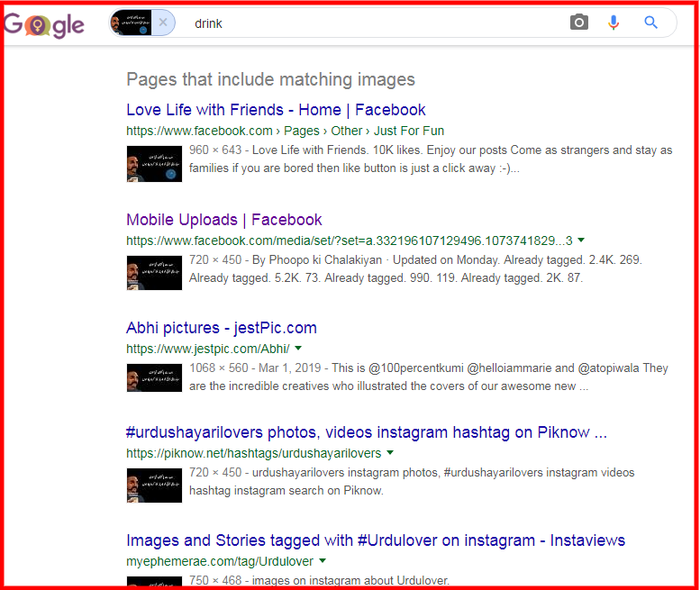The width and height of the screenshot is (700, 590).
Task: Click the '960 × 643' dimensions text
Action: [215, 150]
